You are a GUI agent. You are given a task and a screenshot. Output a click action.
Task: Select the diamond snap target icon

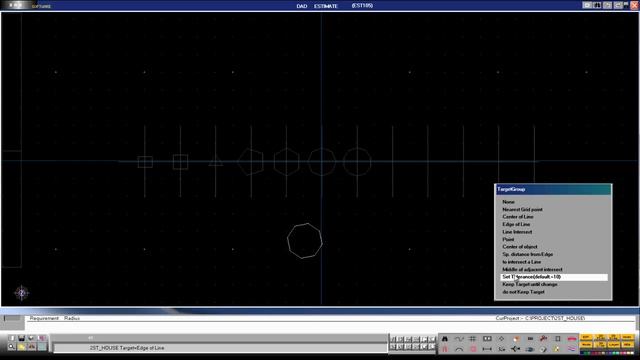501,339
